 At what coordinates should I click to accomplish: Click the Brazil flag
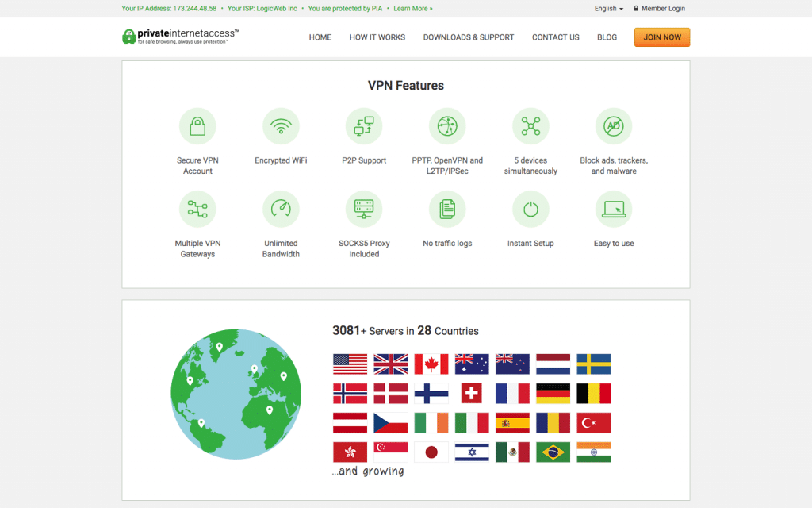coord(553,452)
